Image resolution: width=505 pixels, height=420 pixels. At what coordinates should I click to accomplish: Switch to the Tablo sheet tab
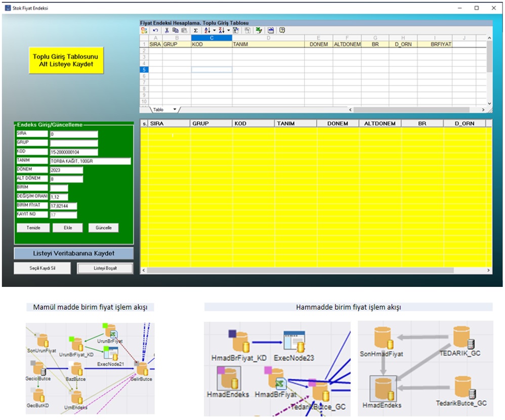point(158,109)
